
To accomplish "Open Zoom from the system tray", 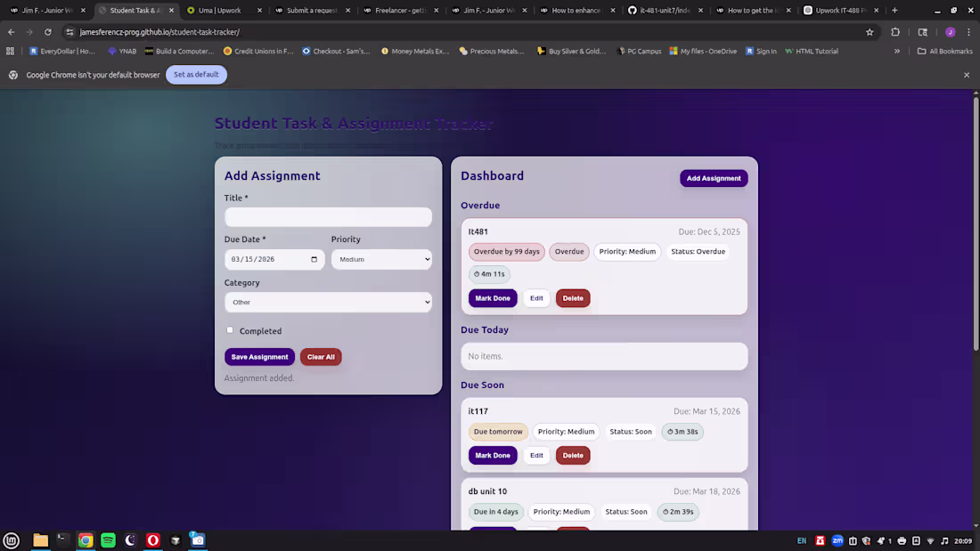I will pyautogui.click(x=837, y=540).
